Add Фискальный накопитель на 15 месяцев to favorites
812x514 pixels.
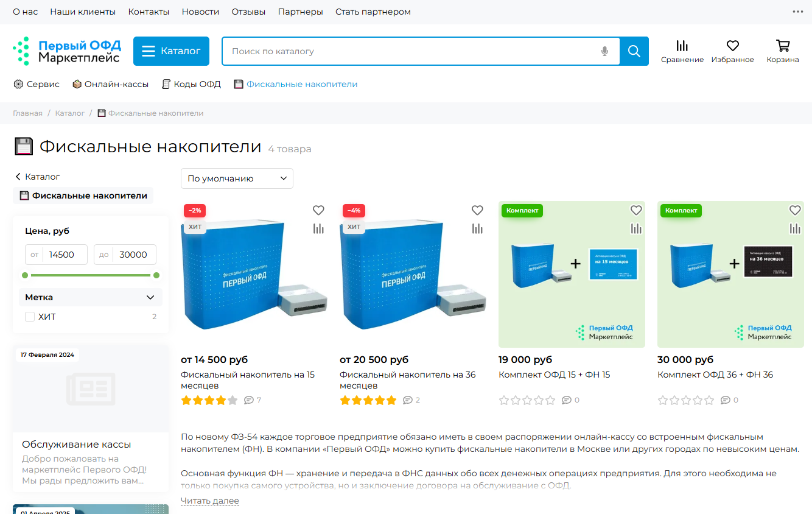pyautogui.click(x=318, y=210)
